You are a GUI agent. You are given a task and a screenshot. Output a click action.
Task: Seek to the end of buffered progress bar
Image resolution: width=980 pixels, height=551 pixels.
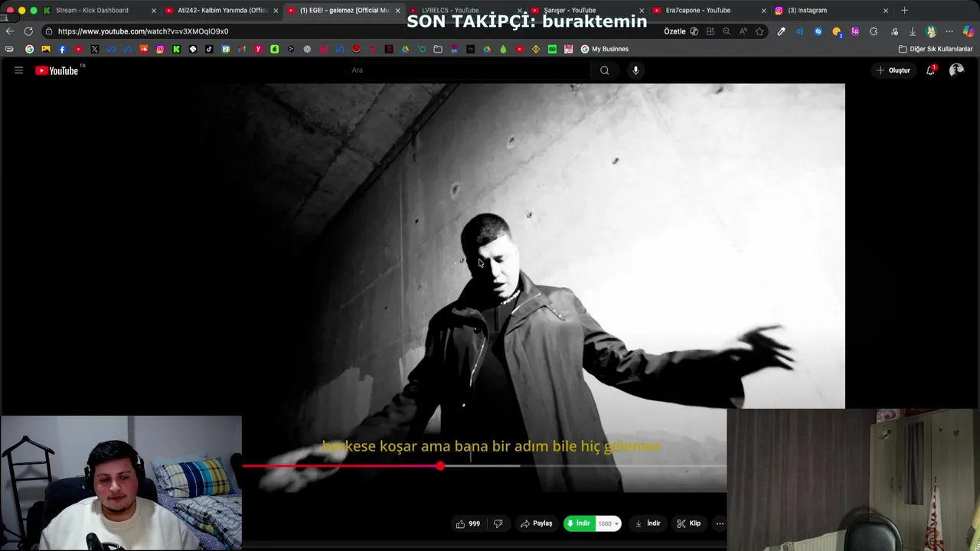click(520, 465)
